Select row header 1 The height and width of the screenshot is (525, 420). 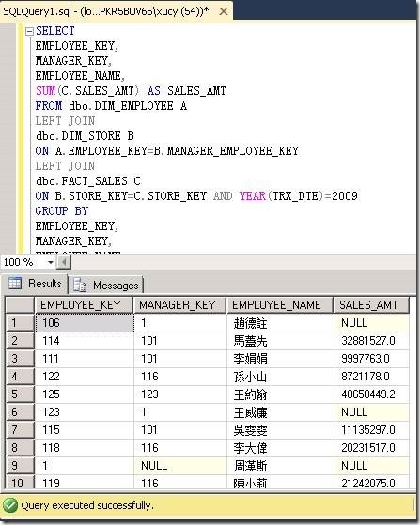point(20,323)
